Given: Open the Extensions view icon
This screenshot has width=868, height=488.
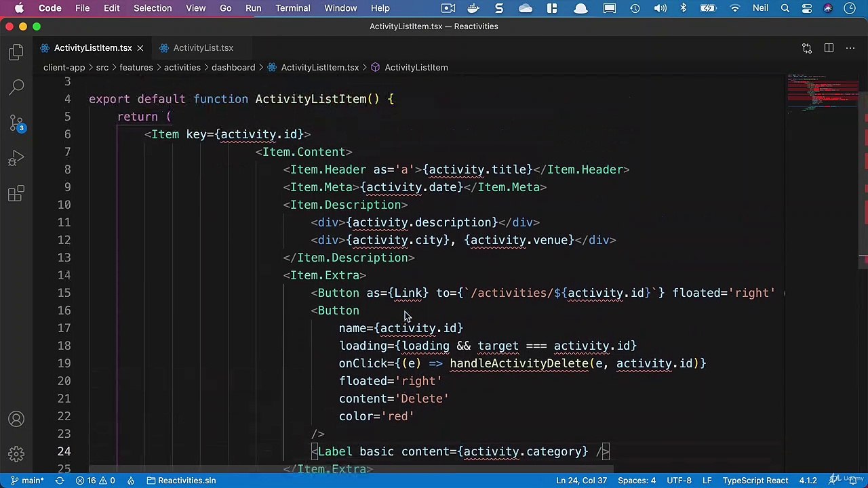Looking at the screenshot, I should point(16,195).
